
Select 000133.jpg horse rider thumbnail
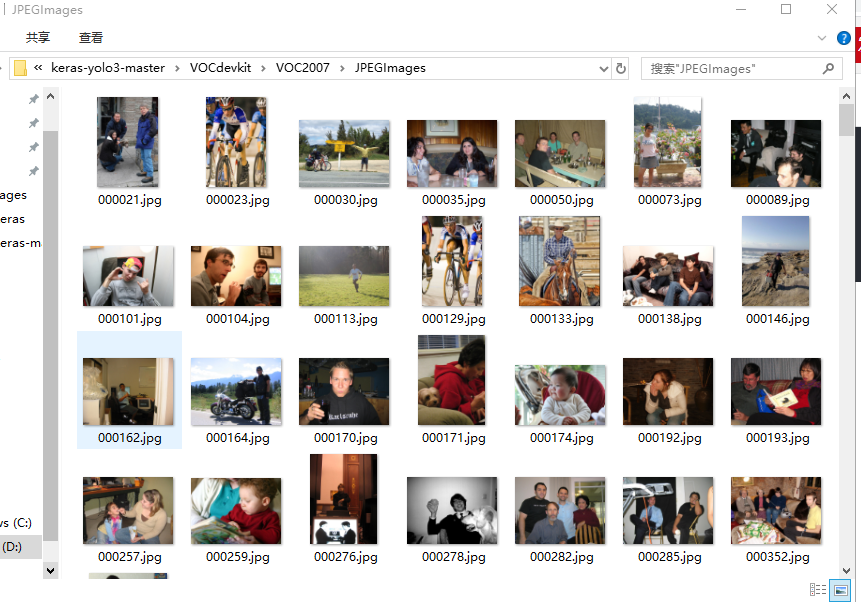560,261
